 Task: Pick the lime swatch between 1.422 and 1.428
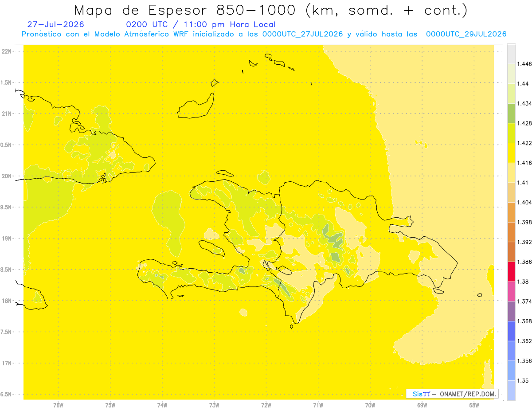click(x=511, y=133)
